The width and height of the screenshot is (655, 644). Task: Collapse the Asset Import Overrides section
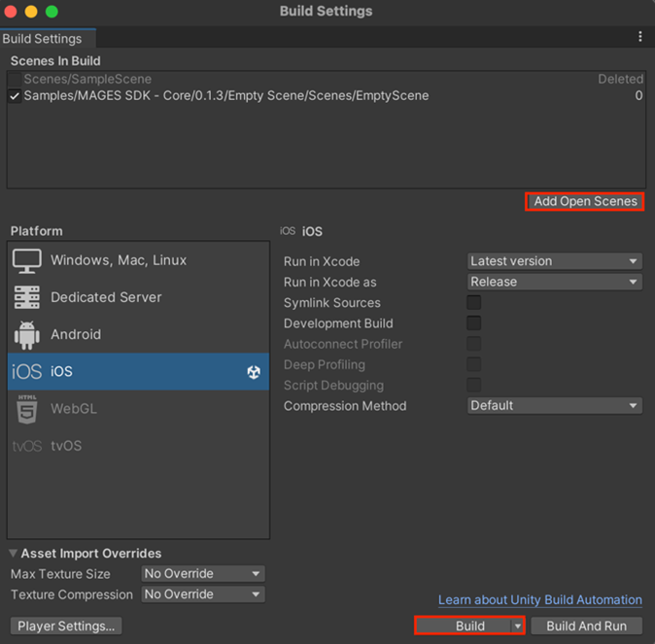coord(13,554)
